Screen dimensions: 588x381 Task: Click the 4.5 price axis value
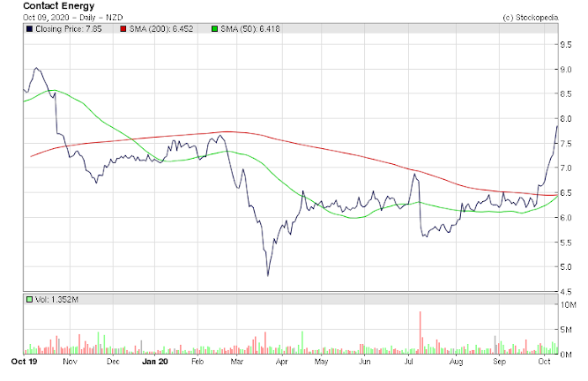coord(566,292)
